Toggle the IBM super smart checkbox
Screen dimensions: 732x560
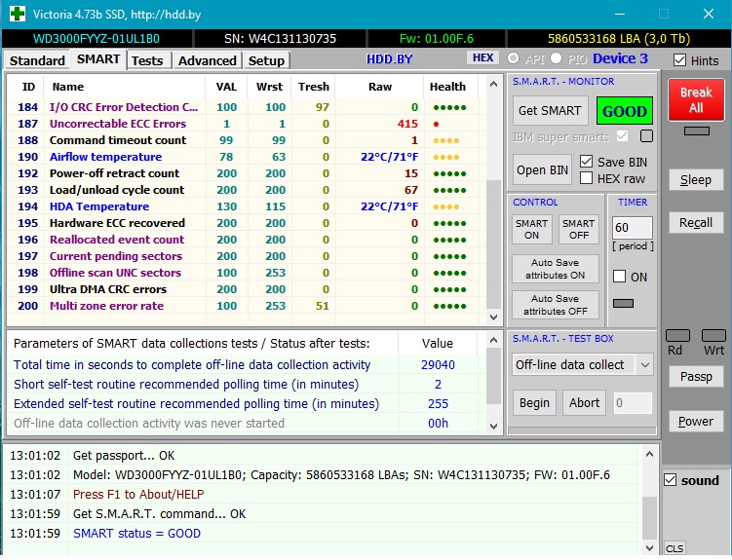(622, 136)
